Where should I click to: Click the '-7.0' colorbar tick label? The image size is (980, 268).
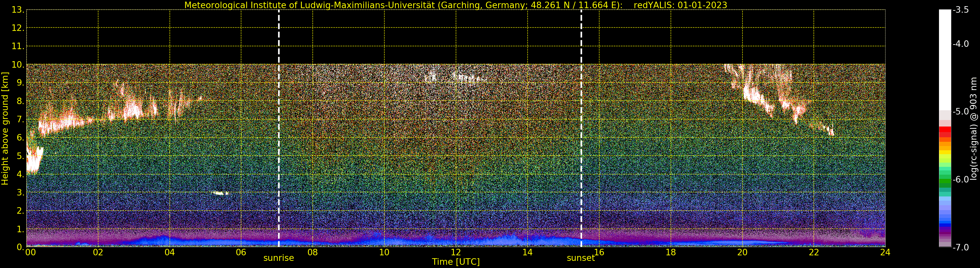pyautogui.click(x=960, y=247)
